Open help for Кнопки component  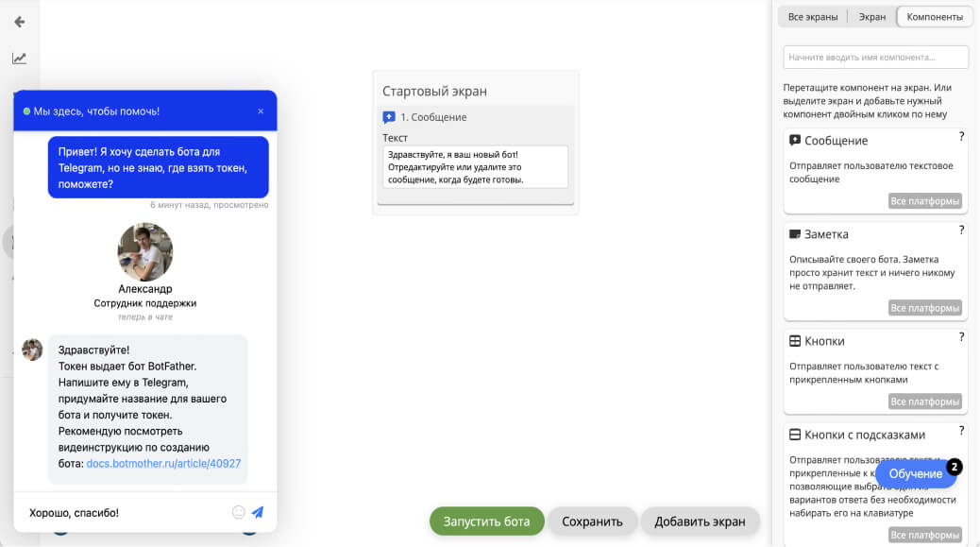tap(961, 337)
